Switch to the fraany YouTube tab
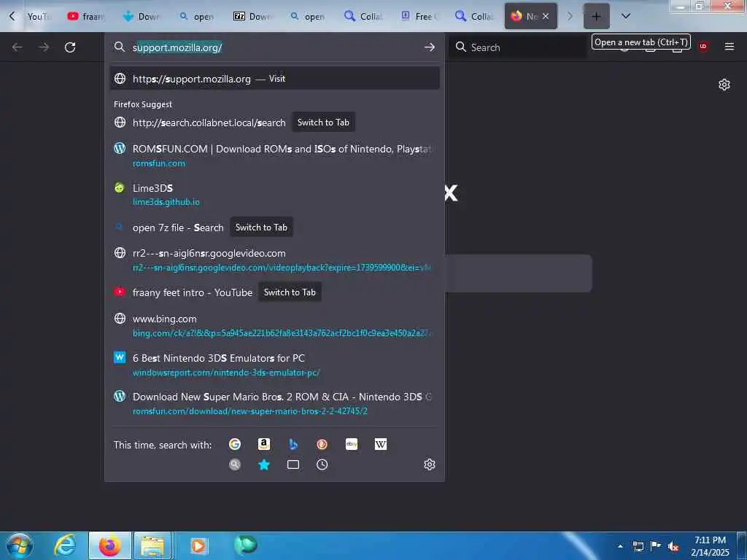The image size is (747, 560). pyautogui.click(x=86, y=16)
